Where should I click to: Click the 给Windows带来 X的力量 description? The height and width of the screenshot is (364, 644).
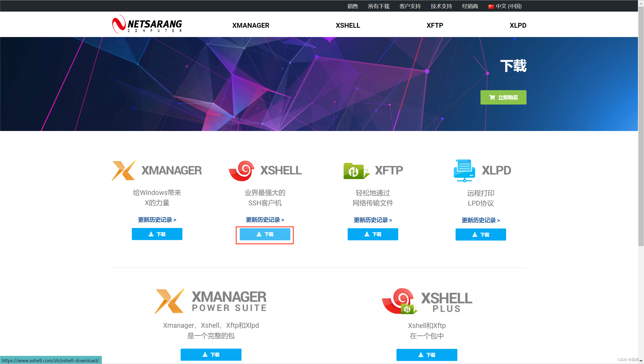[x=157, y=198]
